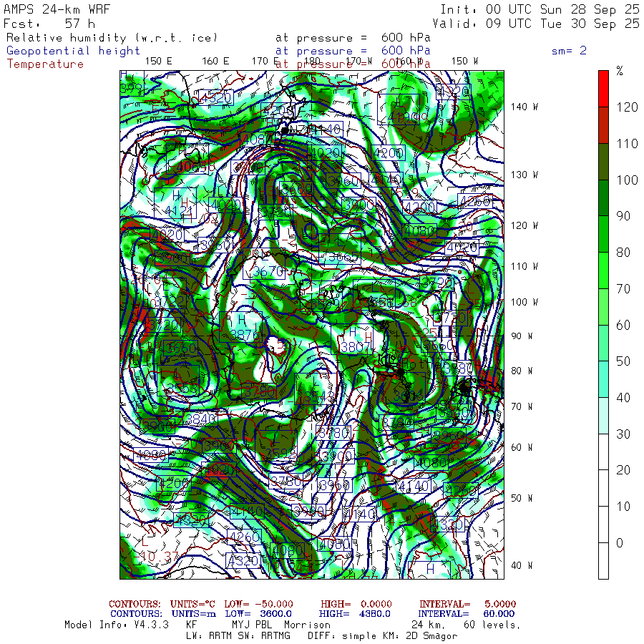Select the 'Valid: 09 UTC Tue 30 Sep 25' line
This screenshot has width=644, height=644.
point(536,24)
